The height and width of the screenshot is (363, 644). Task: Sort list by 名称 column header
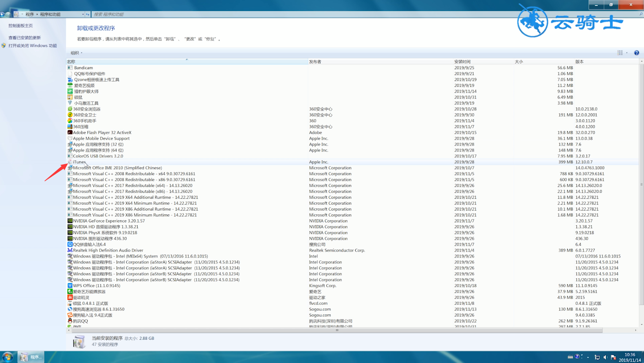pyautogui.click(x=187, y=62)
